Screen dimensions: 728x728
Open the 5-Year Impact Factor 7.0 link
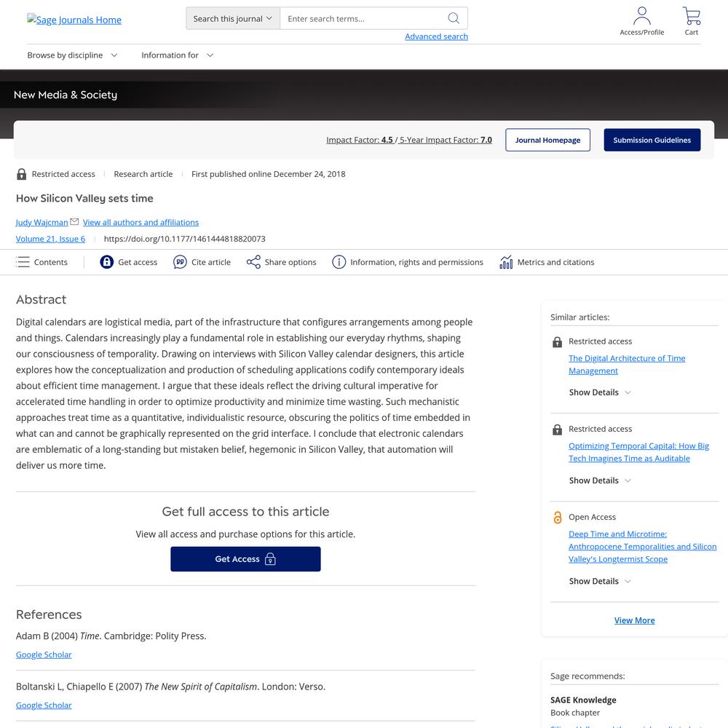point(446,140)
